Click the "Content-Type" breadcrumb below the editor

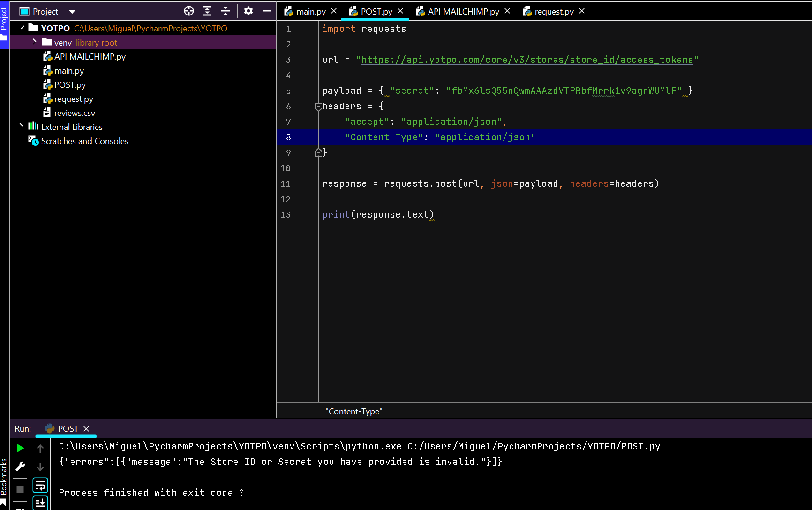pyautogui.click(x=354, y=411)
